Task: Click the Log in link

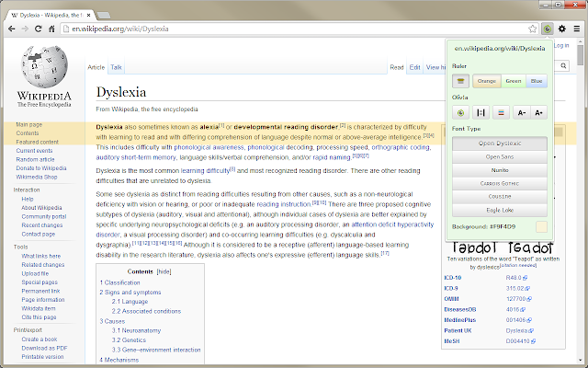Action: tap(561, 45)
